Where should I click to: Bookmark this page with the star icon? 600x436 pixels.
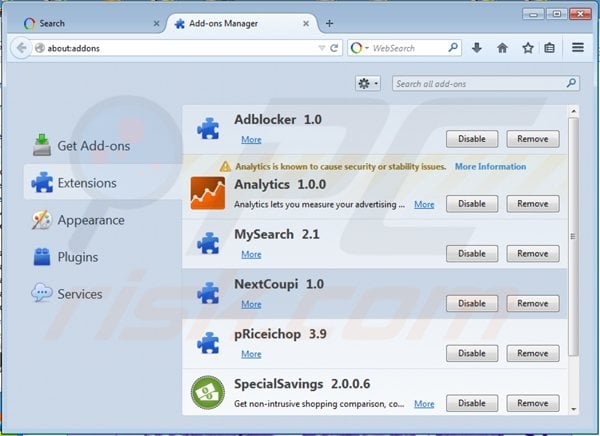click(x=528, y=48)
